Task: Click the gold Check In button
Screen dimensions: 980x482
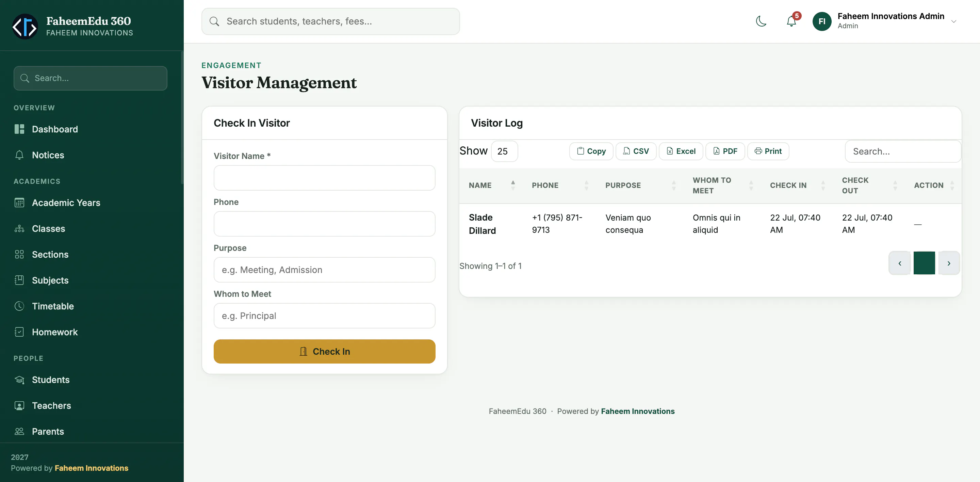Action: [325, 352]
